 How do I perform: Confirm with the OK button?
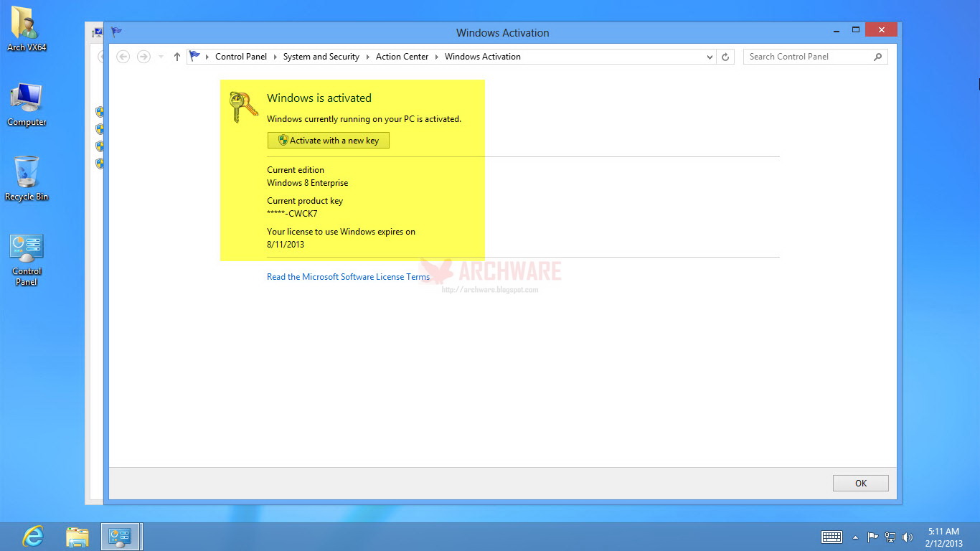[x=861, y=484]
